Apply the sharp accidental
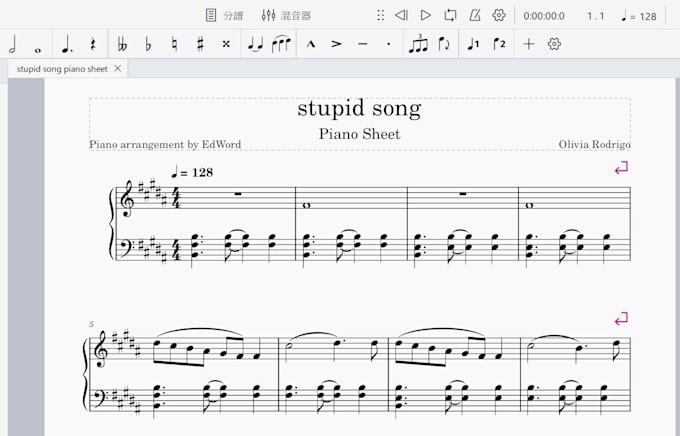Image resolution: width=680 pixels, height=436 pixels. (x=200, y=44)
